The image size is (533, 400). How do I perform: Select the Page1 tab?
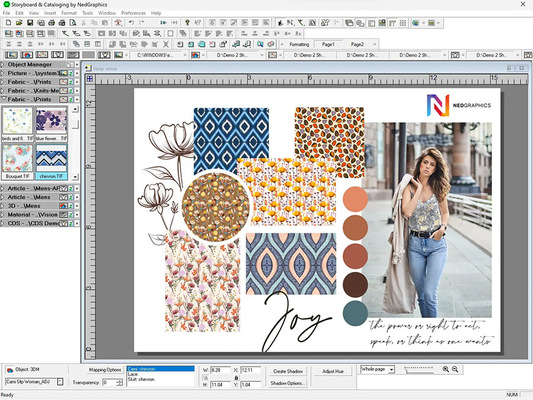[x=328, y=44]
